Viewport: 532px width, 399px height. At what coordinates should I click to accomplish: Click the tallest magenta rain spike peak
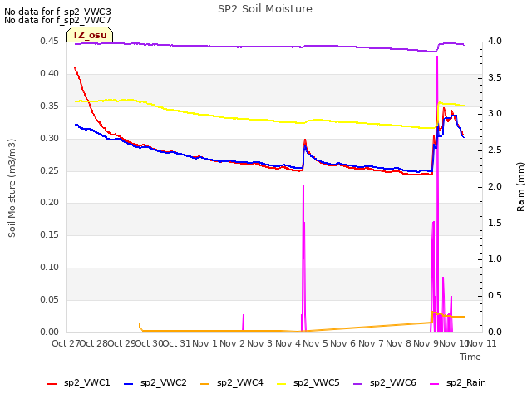(x=437, y=57)
